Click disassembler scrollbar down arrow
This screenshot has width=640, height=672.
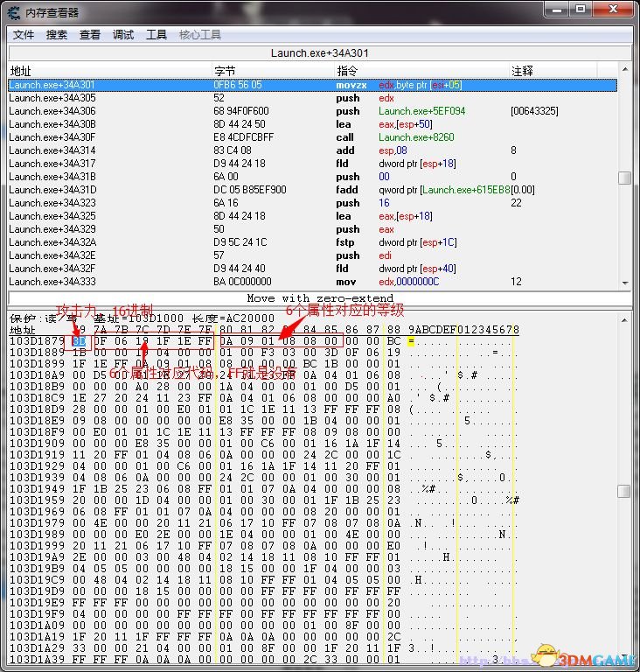(625, 283)
